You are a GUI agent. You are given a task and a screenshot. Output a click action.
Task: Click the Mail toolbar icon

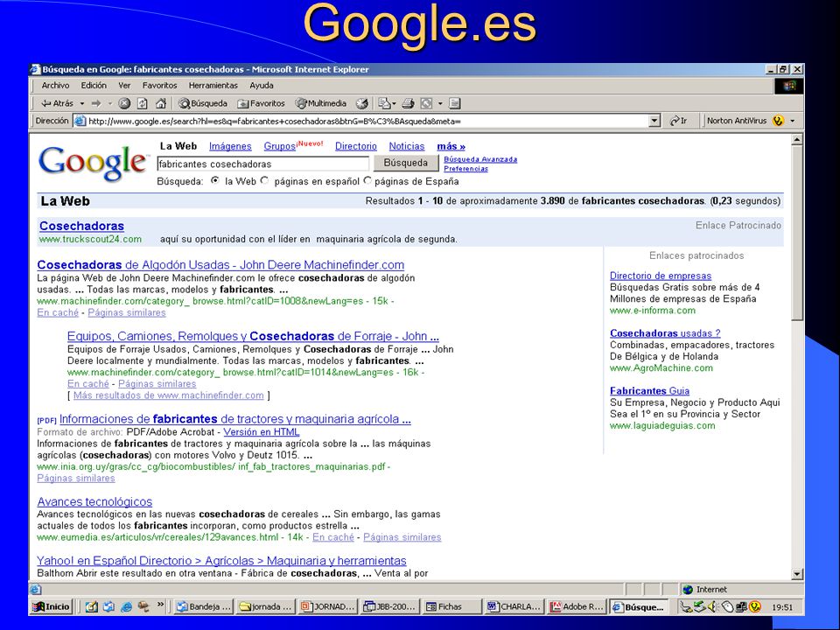pyautogui.click(x=384, y=103)
